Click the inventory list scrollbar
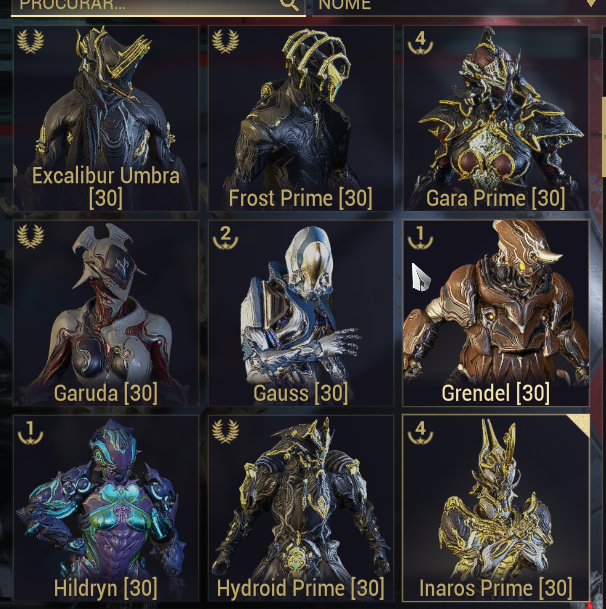Viewport: 606px width, 609px height. pyautogui.click(x=603, y=136)
